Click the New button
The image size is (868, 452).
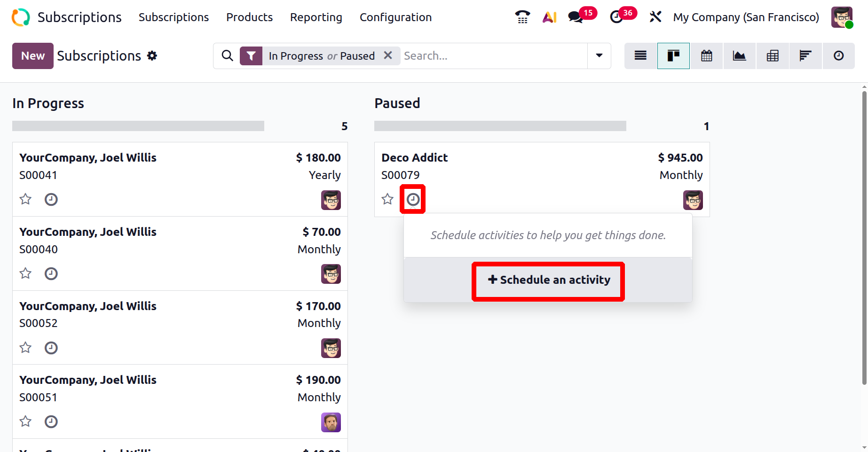click(32, 56)
